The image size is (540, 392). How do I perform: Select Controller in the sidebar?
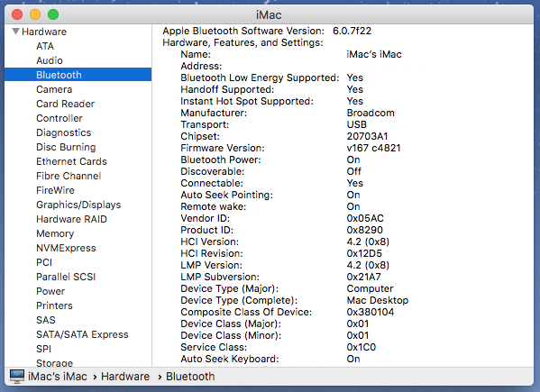[x=59, y=118]
